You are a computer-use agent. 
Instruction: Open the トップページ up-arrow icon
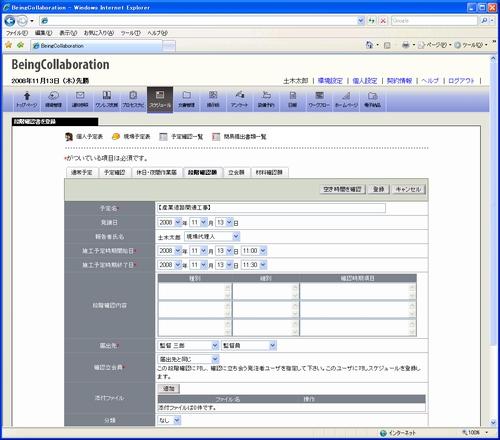tap(27, 99)
